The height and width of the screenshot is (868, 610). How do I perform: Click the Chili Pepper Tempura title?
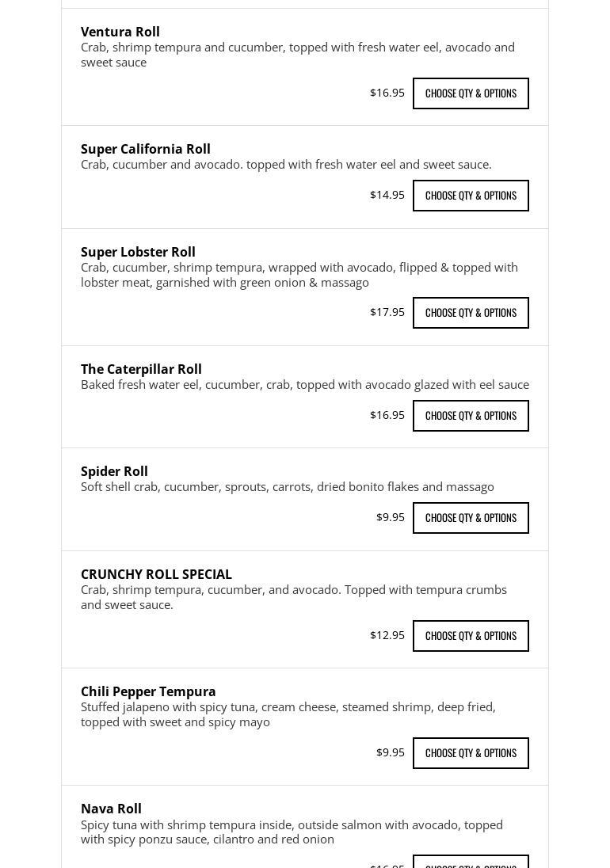[x=148, y=691]
